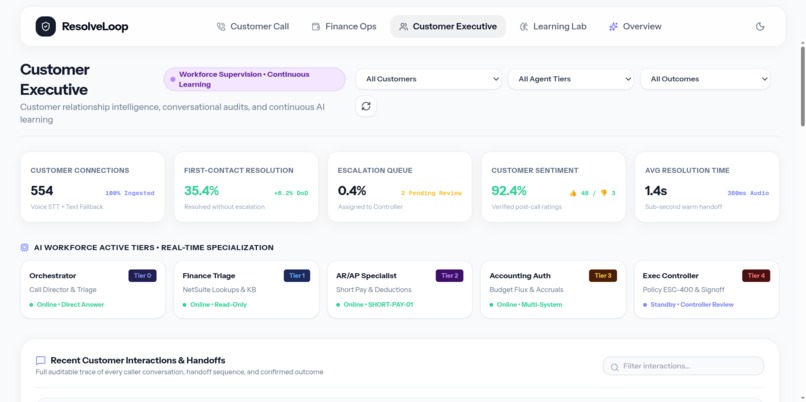Expand the All Agent Tiers dropdown
The image size is (806, 402).
571,79
